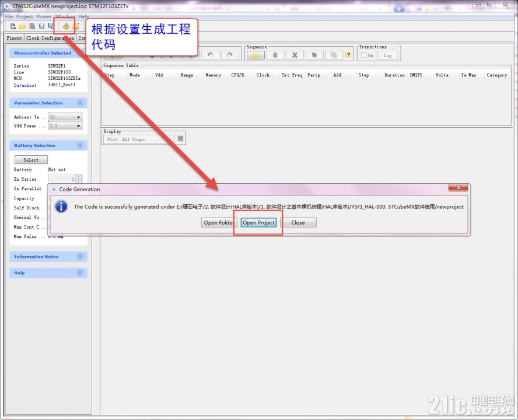The height and width of the screenshot is (420, 518).
Task: Open the Help menu
Action: (84, 16)
